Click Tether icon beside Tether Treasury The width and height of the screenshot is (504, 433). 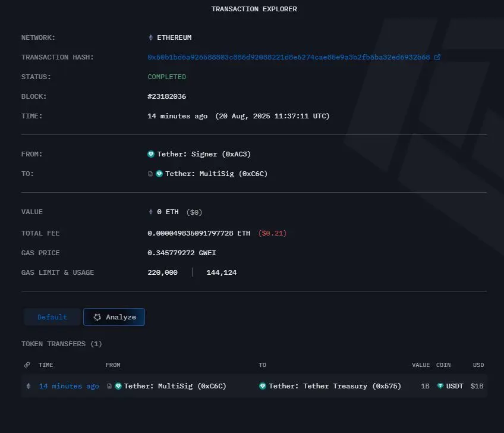263,386
